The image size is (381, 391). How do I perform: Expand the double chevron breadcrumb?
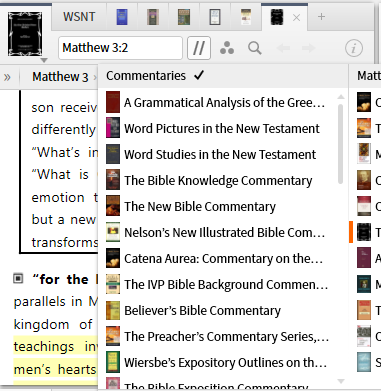[x=7, y=77]
